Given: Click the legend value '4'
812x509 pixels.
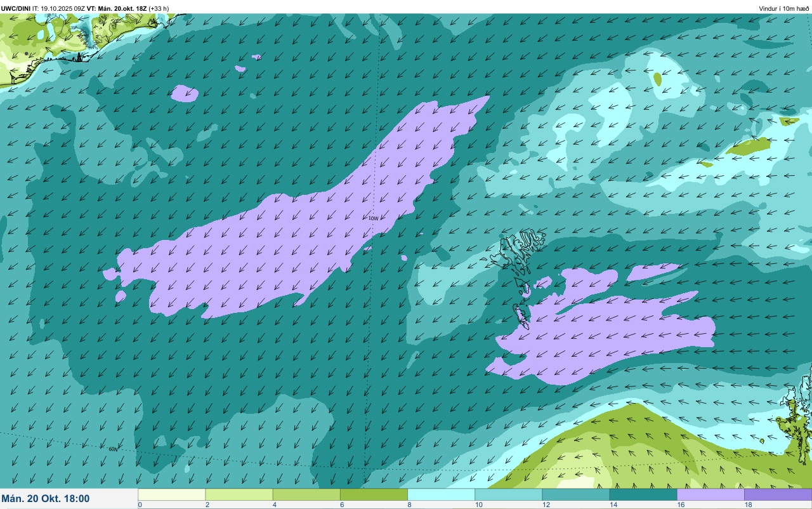Looking at the screenshot, I should [273, 505].
